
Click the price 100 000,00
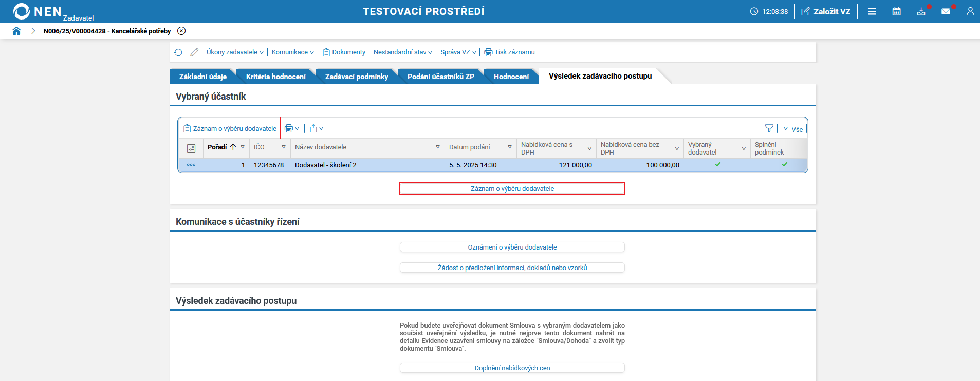pyautogui.click(x=663, y=165)
